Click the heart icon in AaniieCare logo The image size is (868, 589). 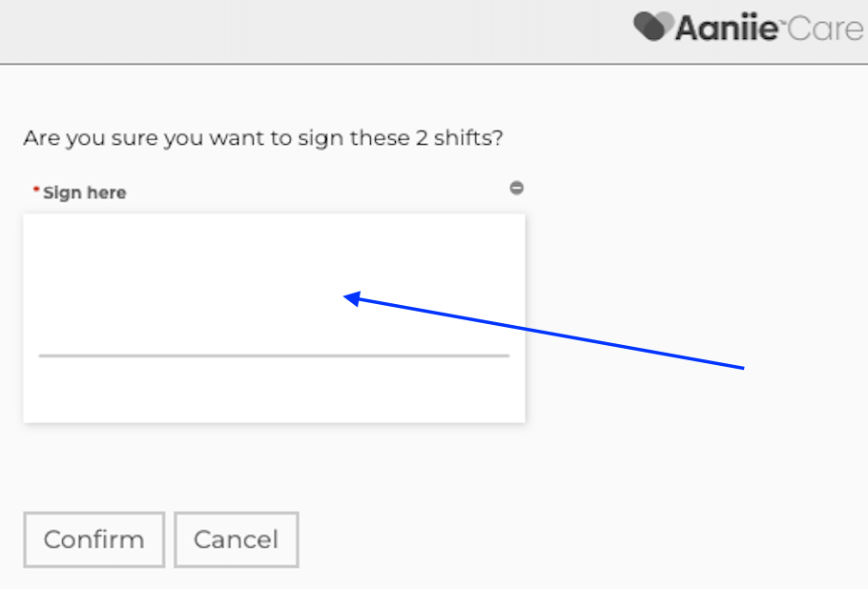(652, 26)
